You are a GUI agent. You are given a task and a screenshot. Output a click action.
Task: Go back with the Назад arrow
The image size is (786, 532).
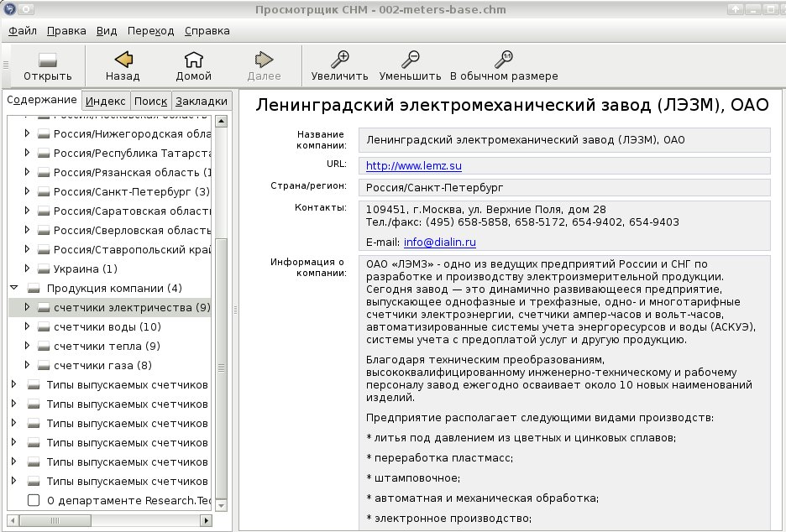(123, 59)
